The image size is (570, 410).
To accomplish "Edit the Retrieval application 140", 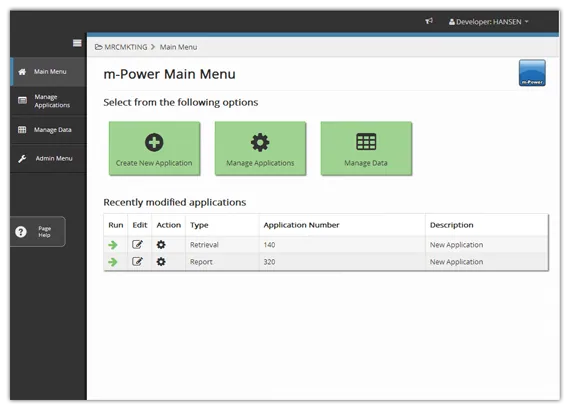I will click(137, 244).
